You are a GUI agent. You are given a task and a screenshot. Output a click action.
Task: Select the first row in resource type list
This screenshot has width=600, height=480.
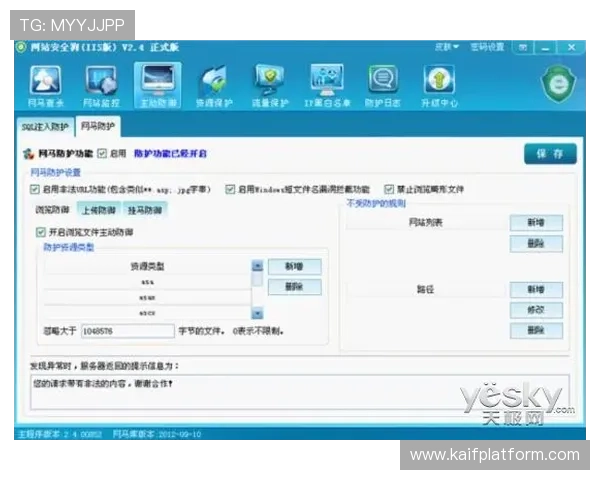click(147, 282)
